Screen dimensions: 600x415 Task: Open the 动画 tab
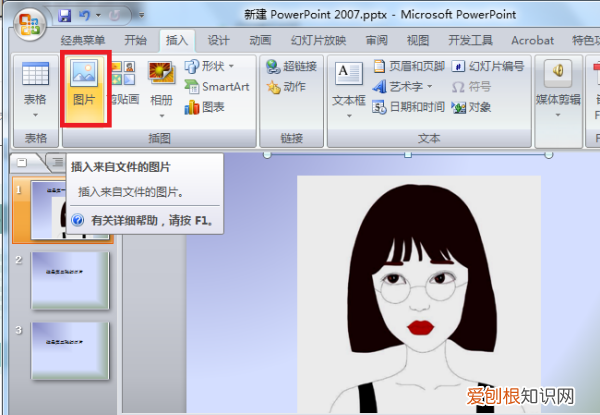click(260, 40)
